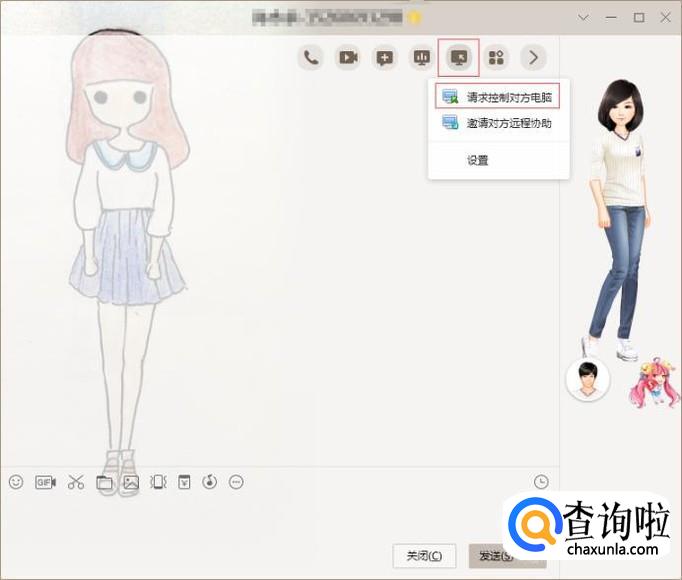Click the send file folder icon
Image resolution: width=682 pixels, height=580 pixels.
pyautogui.click(x=104, y=482)
